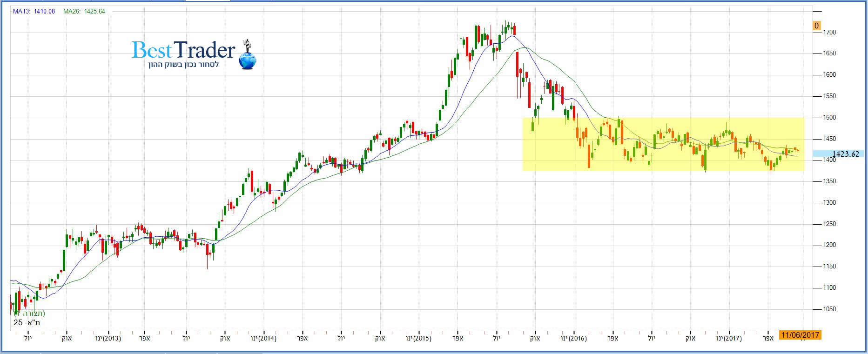The image size is (868, 354).
Task: Select the MA13 moving average label
Action: click(x=34, y=11)
